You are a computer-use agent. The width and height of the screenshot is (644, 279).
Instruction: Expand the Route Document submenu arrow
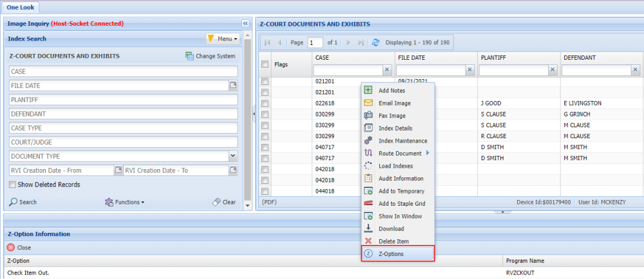(x=428, y=153)
